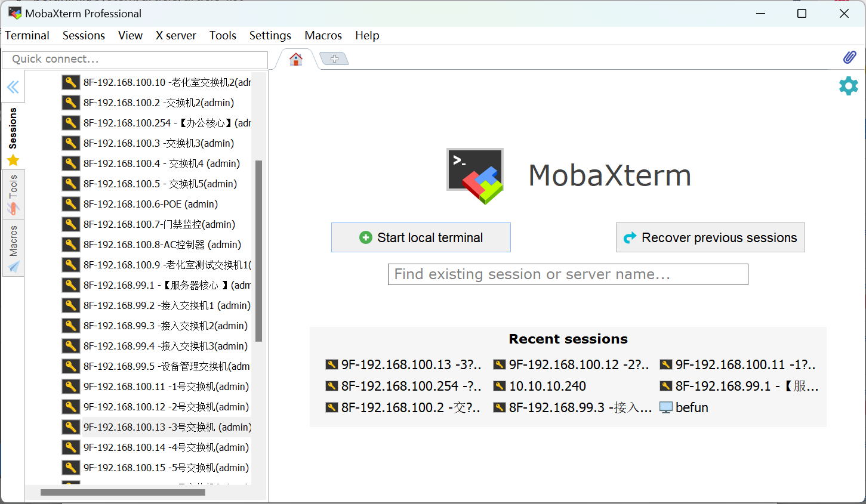Focus the Find existing session search box
Image resolution: width=866 pixels, height=504 pixels.
(568, 274)
